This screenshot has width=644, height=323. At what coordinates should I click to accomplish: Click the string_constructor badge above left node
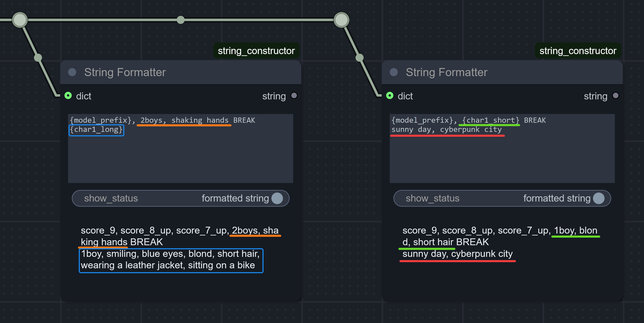tap(256, 51)
